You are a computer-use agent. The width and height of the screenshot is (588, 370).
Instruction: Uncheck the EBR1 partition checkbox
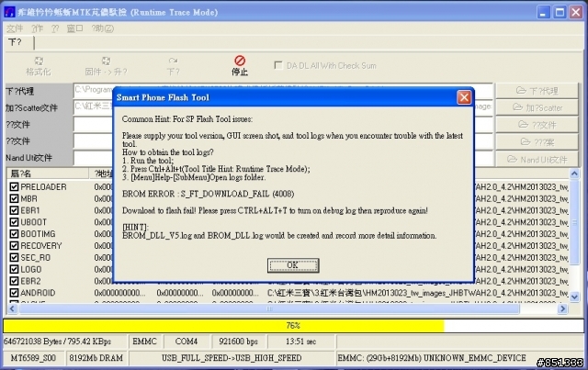point(14,210)
